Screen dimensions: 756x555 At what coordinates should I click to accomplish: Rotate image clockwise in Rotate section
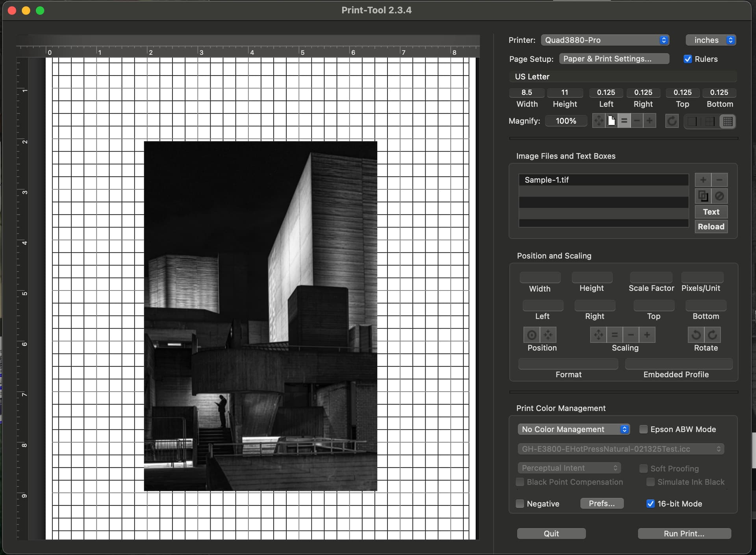pos(713,335)
